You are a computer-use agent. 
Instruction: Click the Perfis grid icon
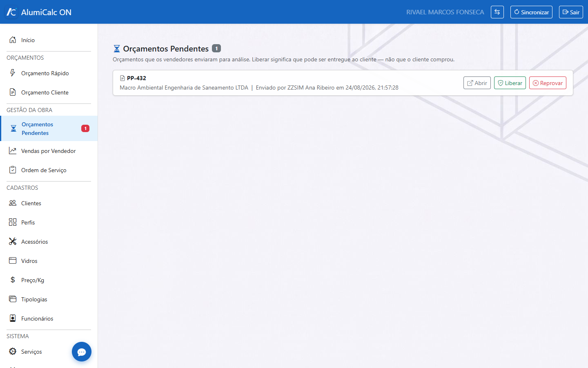[13, 222]
